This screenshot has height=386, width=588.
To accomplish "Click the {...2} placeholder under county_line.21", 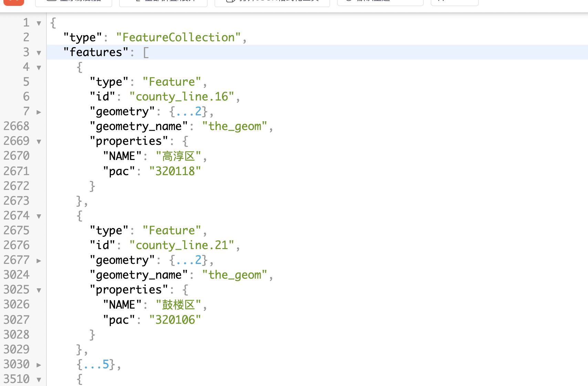I will click(188, 260).
